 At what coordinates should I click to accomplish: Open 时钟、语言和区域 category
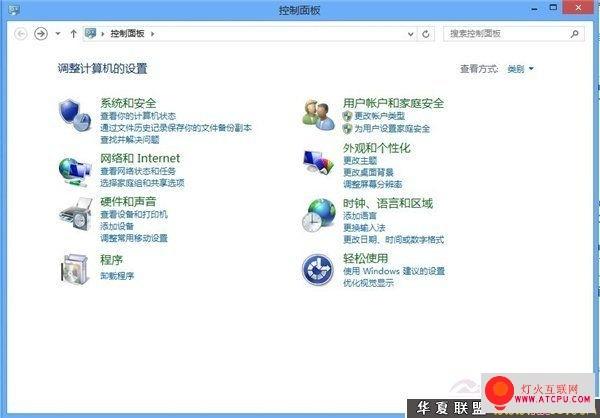pos(388,203)
